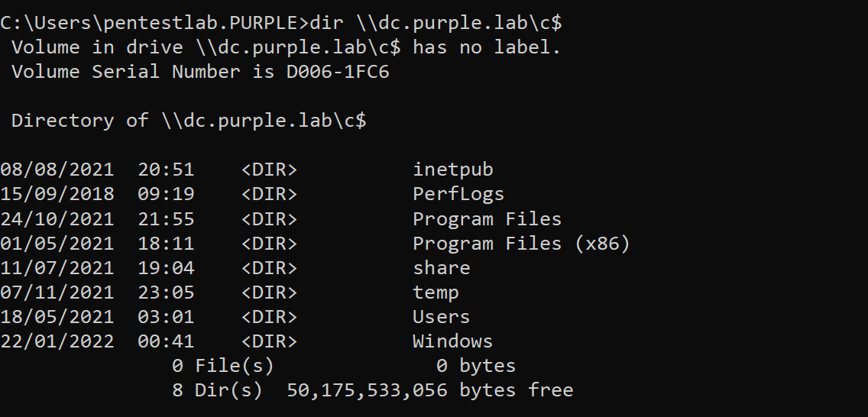Viewport: 868px width, 417px height.
Task: Click the <DIR> marker beside PerfLogs
Action: click(269, 194)
